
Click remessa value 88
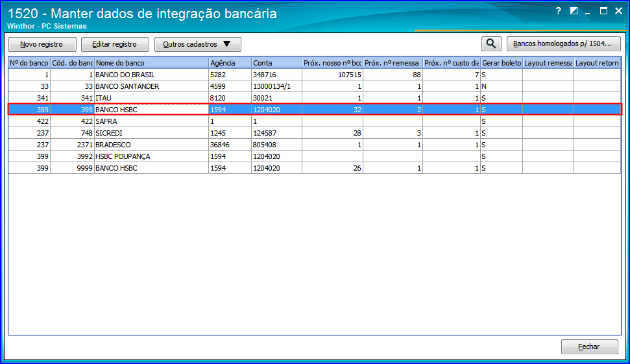click(x=417, y=75)
